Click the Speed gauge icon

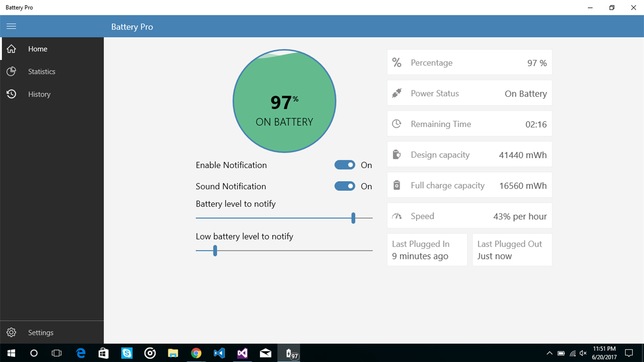click(x=396, y=216)
